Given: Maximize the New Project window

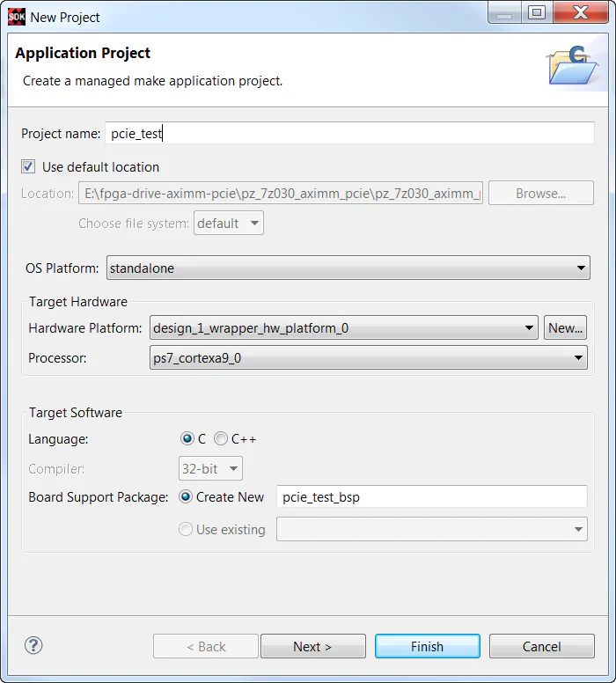Looking at the screenshot, I should click(536, 12).
